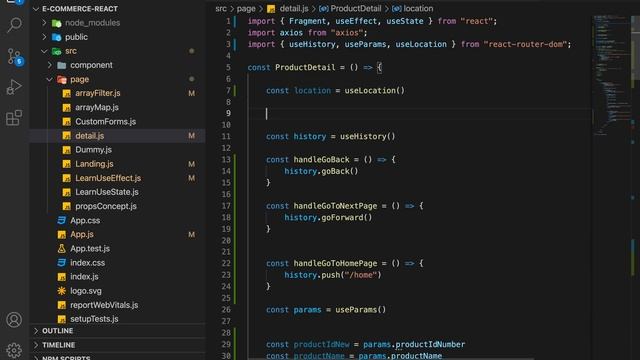The width and height of the screenshot is (640, 360).
Task: Click the M badge beside App.js
Action: 191,235
